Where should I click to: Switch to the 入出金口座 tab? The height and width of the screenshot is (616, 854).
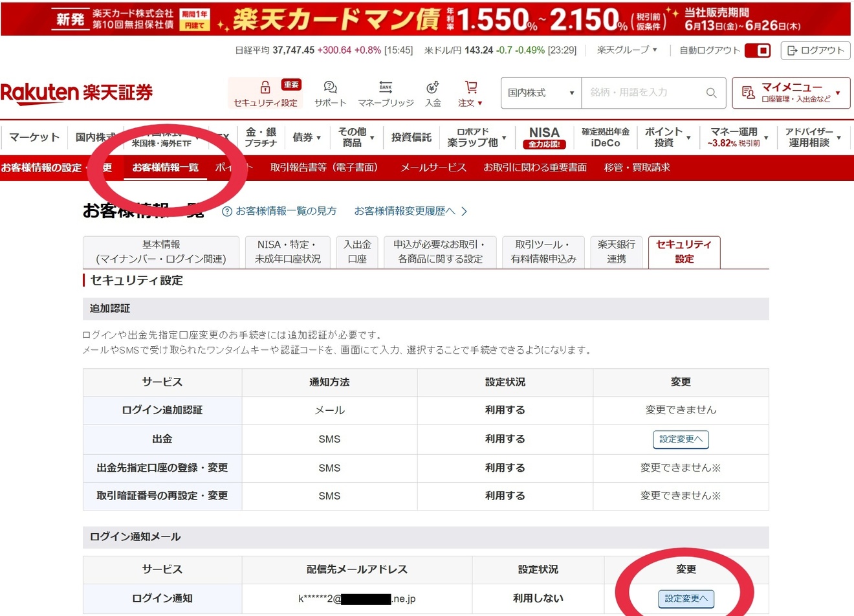[x=357, y=252]
